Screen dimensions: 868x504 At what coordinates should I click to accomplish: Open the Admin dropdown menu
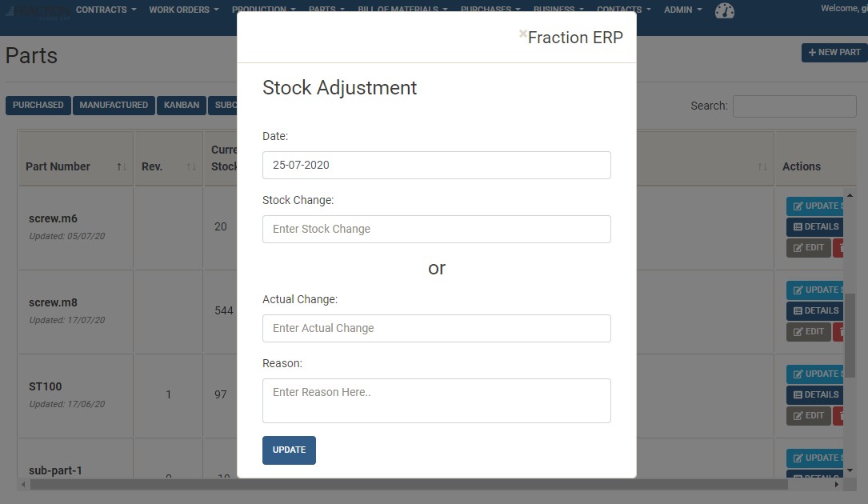682,10
